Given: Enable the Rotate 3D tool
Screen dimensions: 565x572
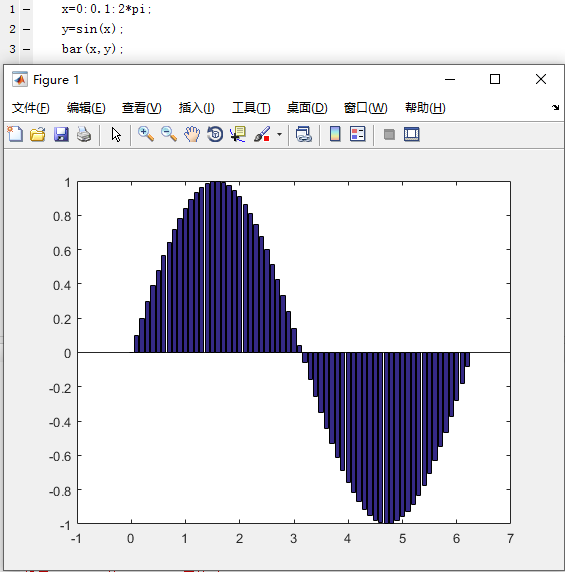Looking at the screenshot, I should click(x=215, y=134).
